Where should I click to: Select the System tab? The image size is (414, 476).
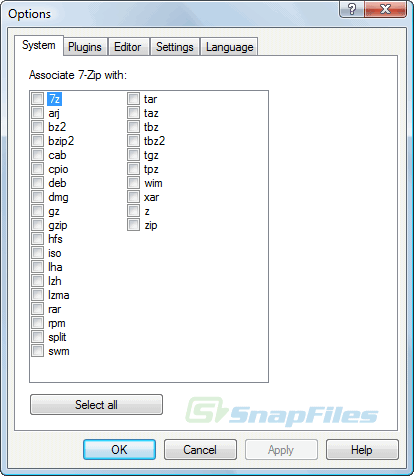click(39, 45)
